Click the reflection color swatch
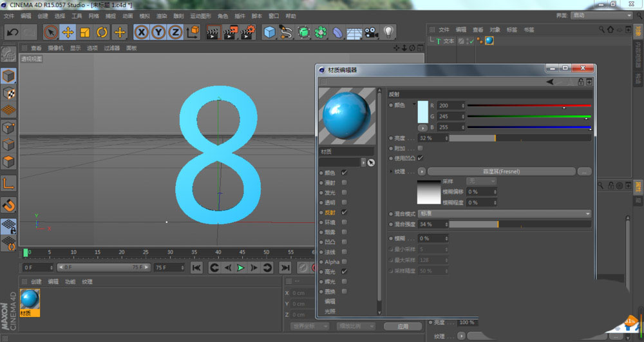644x342 pixels. coord(422,111)
